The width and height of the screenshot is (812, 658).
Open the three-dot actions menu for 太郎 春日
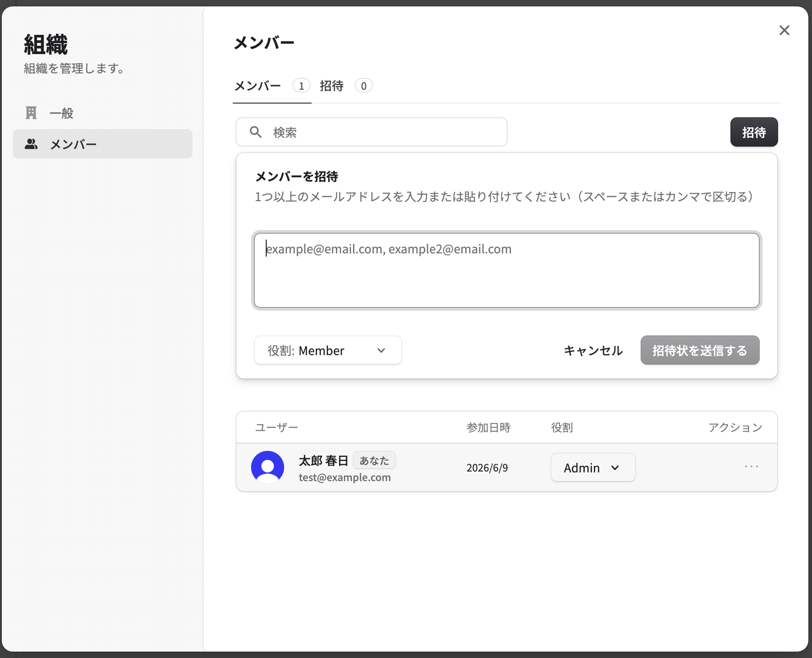coord(752,466)
